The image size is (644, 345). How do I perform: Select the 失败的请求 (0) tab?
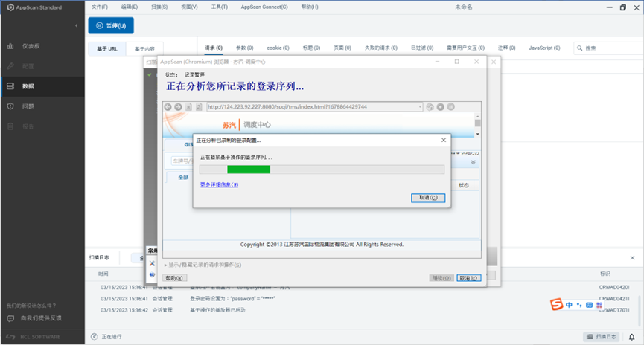tap(380, 48)
